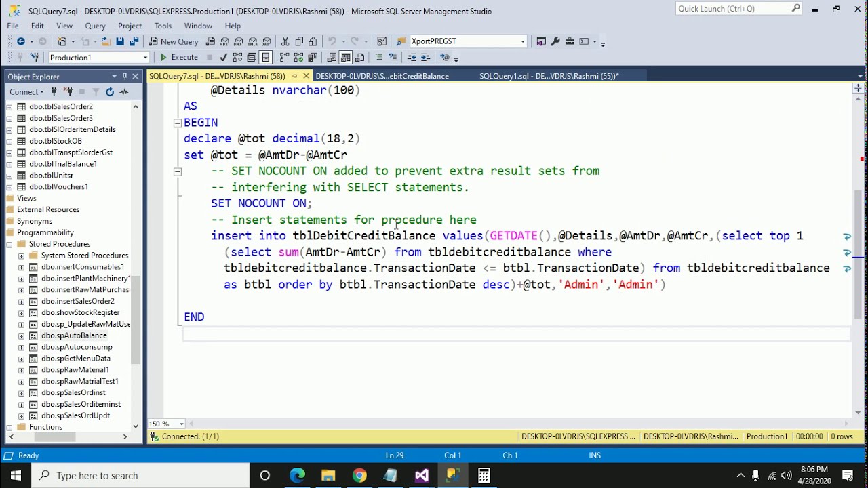Click the Copy icon in toolbar

(299, 41)
